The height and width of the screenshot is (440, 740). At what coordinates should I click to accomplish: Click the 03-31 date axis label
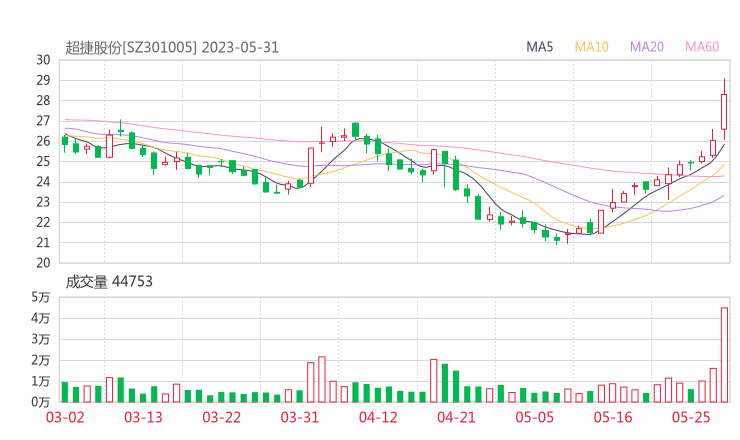300,417
